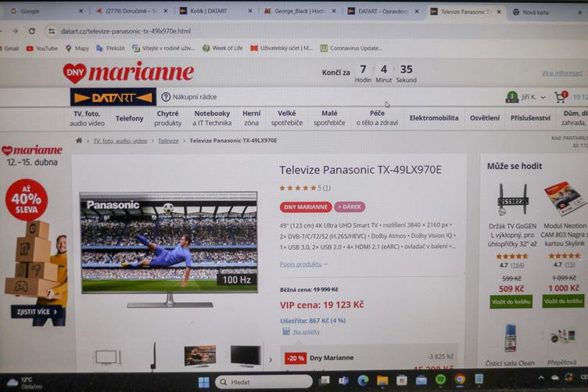Open Malé spotřebiče category menu
588x392 pixels.
(329, 118)
